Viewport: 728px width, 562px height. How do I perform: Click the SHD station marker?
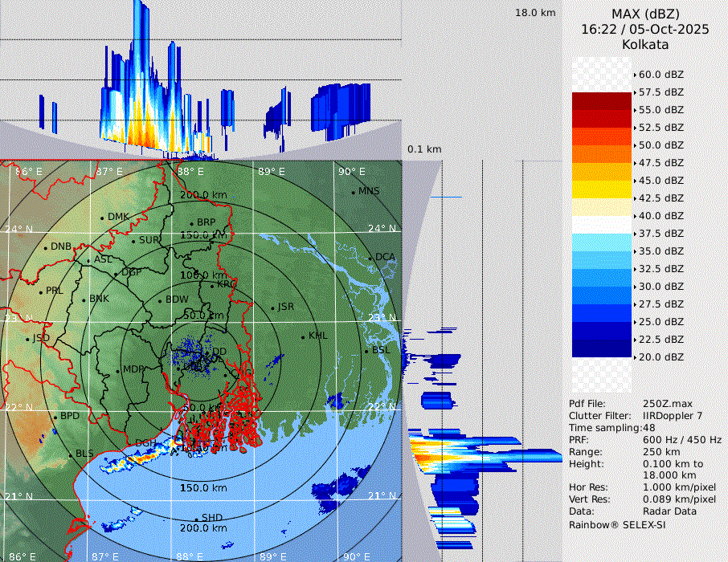click(x=196, y=519)
